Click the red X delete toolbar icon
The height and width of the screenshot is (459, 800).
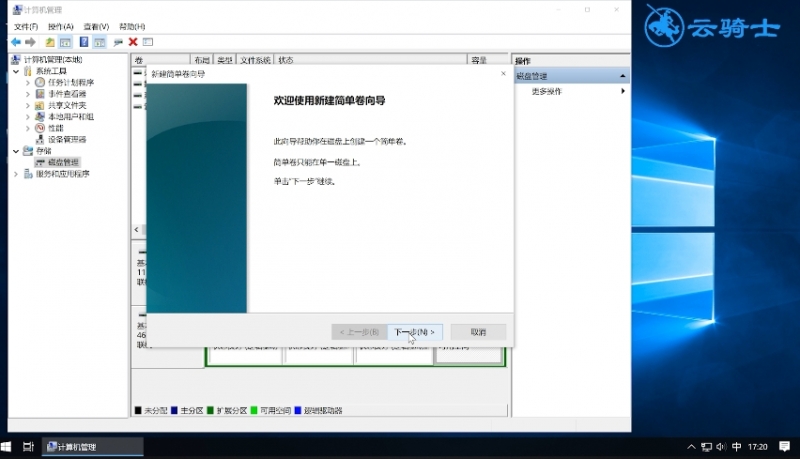tap(133, 42)
